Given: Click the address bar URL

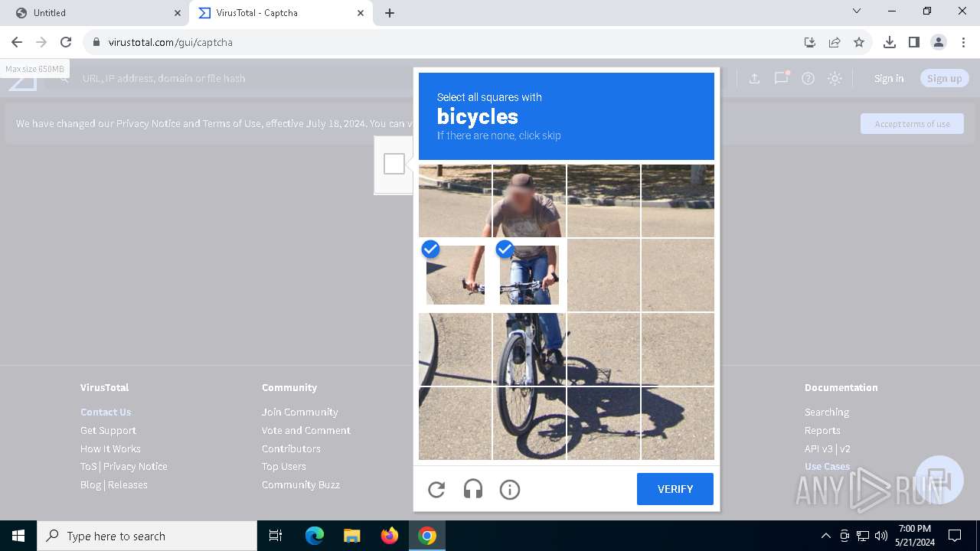Looking at the screenshot, I should click(171, 42).
